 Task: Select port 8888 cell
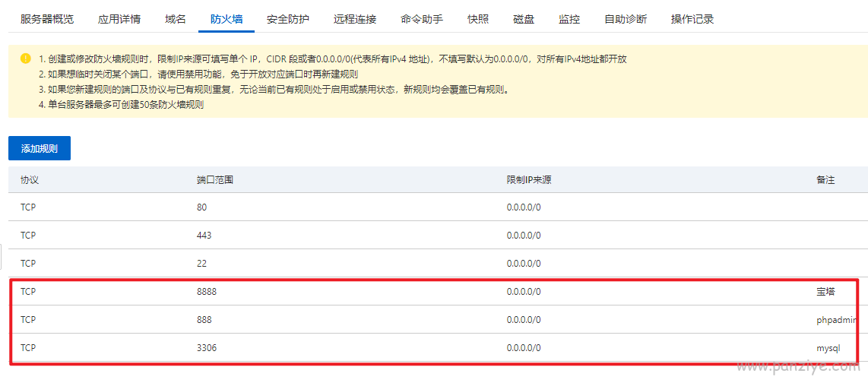point(207,291)
